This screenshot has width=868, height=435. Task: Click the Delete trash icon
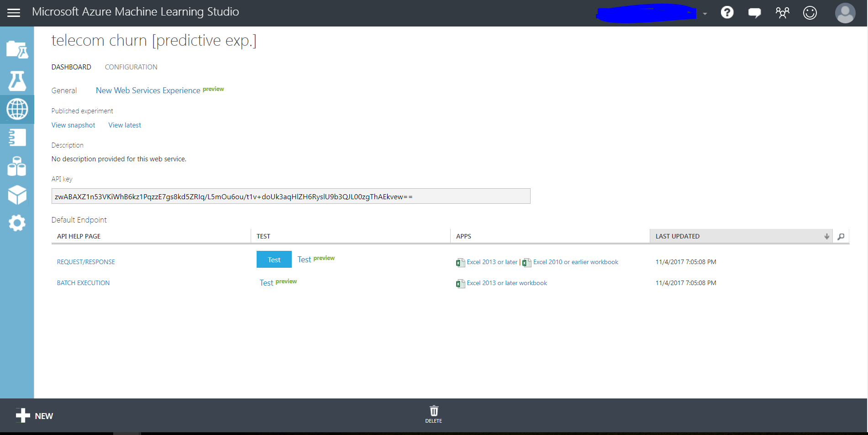tap(433, 414)
